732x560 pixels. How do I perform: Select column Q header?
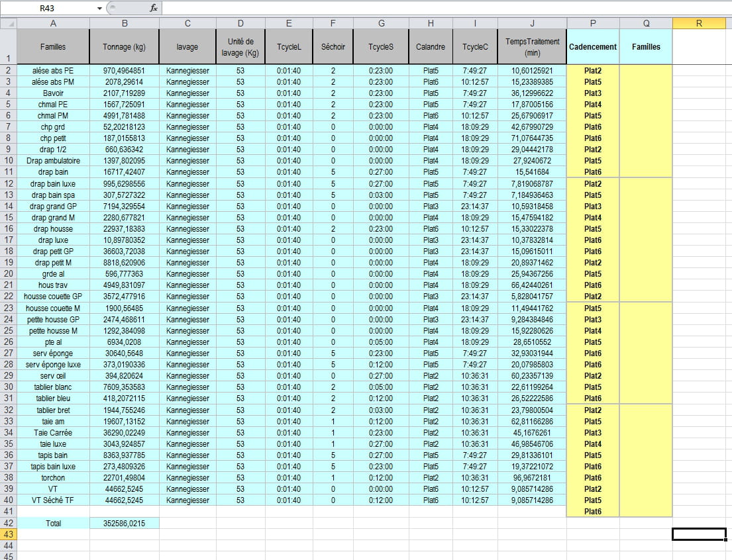pos(646,23)
